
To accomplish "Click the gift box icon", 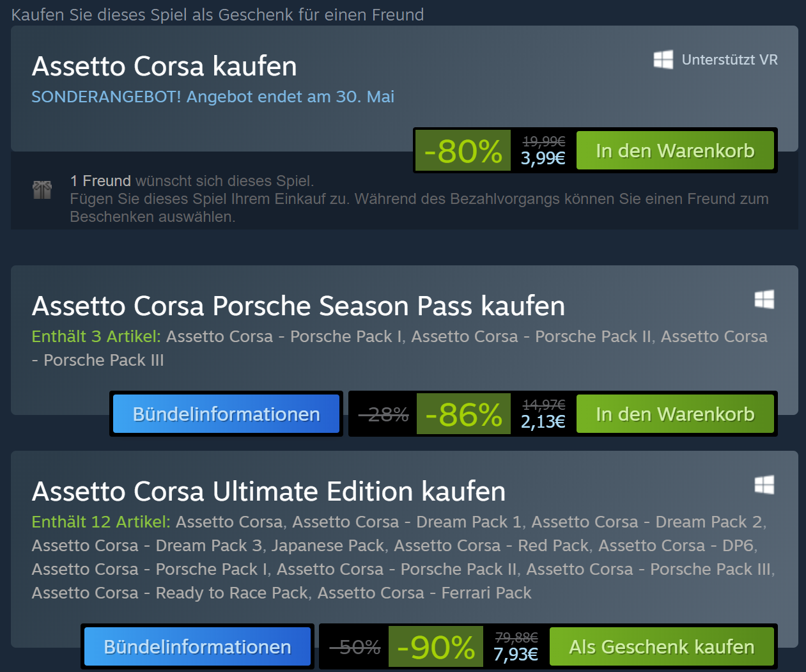I will tap(42, 189).
